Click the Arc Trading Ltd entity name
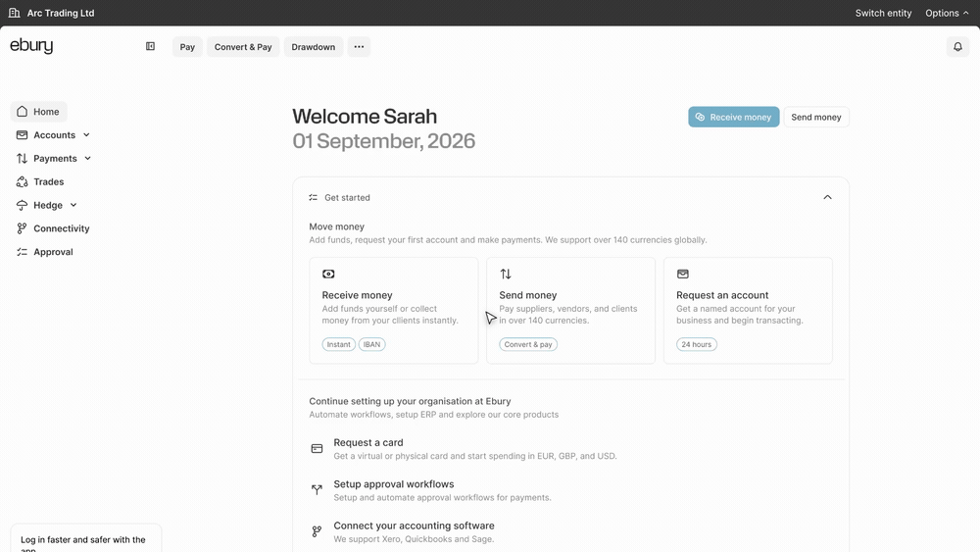The image size is (980, 552). [x=61, y=13]
